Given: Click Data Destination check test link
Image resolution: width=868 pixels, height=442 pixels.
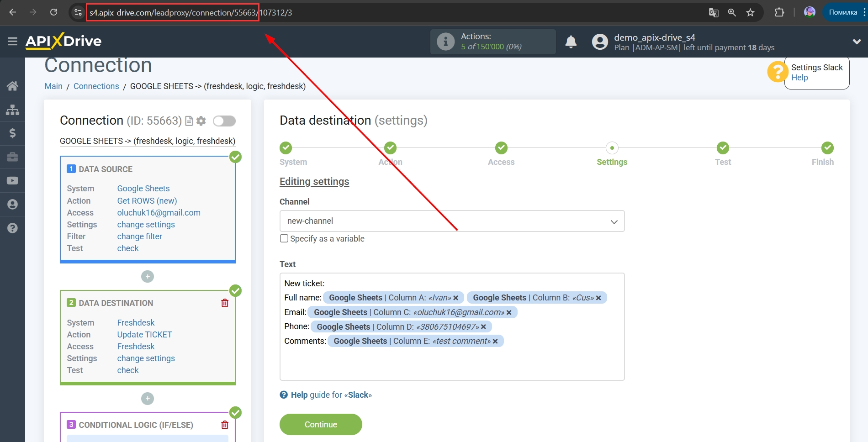Looking at the screenshot, I should (128, 370).
